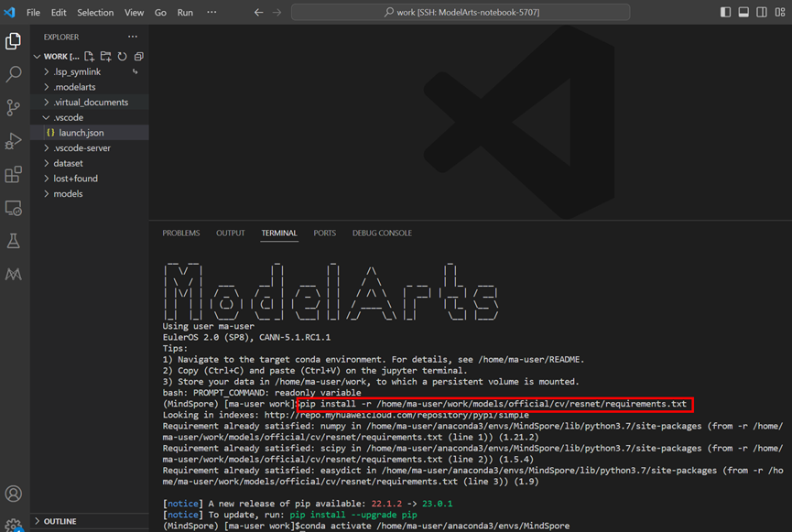Collapse the WORK root folder
The height and width of the screenshot is (532, 792).
click(x=37, y=57)
